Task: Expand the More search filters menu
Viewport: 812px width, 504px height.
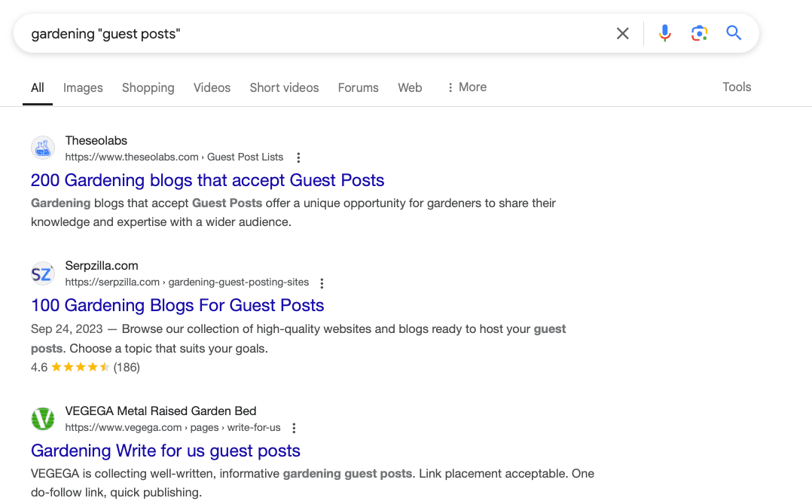Action: pos(466,87)
